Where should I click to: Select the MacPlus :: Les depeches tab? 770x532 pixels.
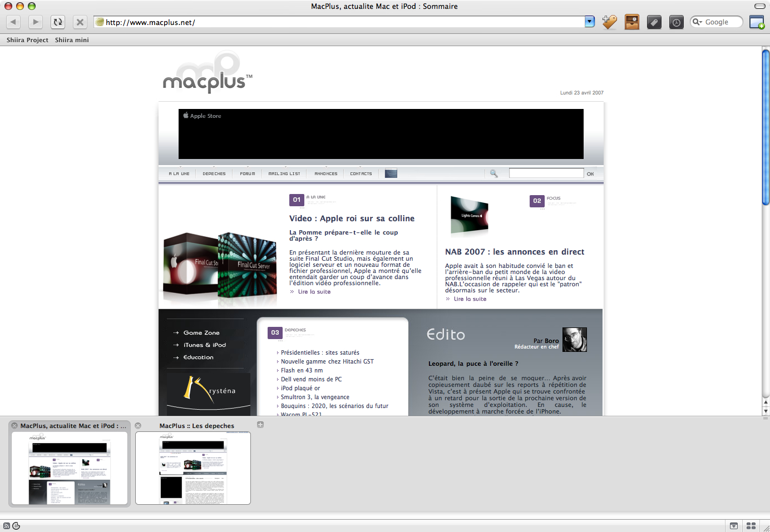197,426
